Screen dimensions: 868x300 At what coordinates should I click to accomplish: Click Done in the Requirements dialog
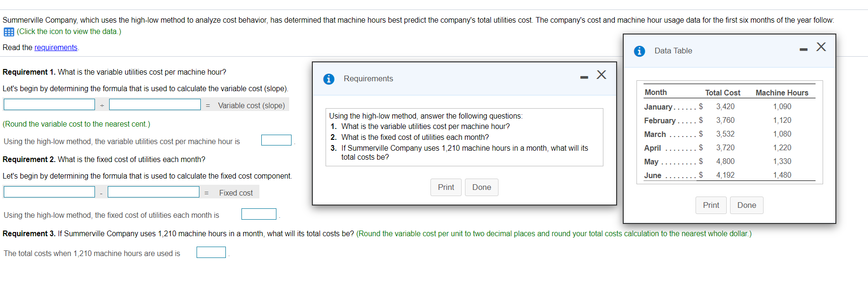[481, 187]
